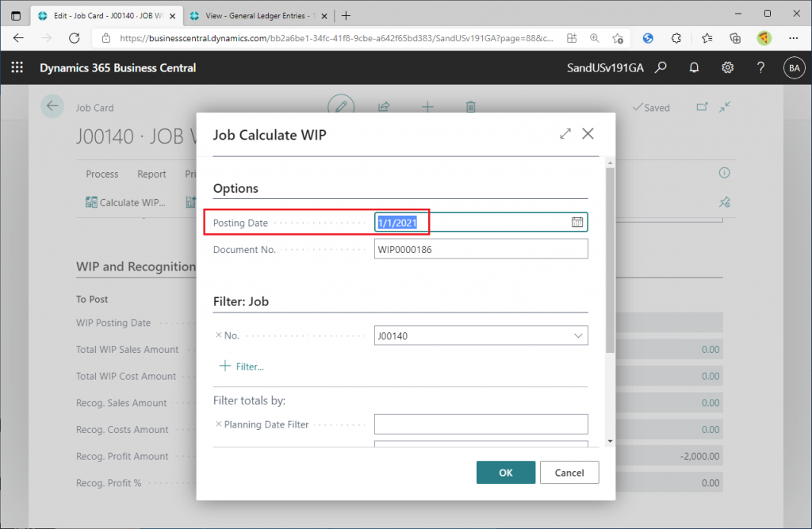Click the Planning Date Filter input field
Viewport: 812px width, 529px height.
(481, 424)
